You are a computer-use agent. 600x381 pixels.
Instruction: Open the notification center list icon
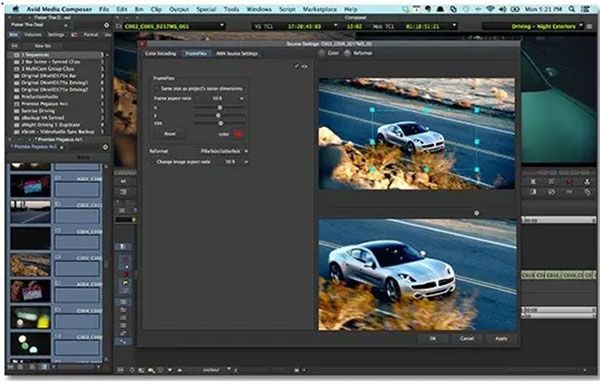(x=586, y=9)
